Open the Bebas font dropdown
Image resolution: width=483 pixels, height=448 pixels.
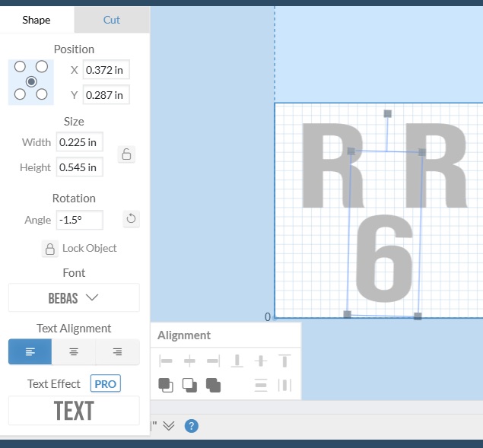(x=74, y=298)
